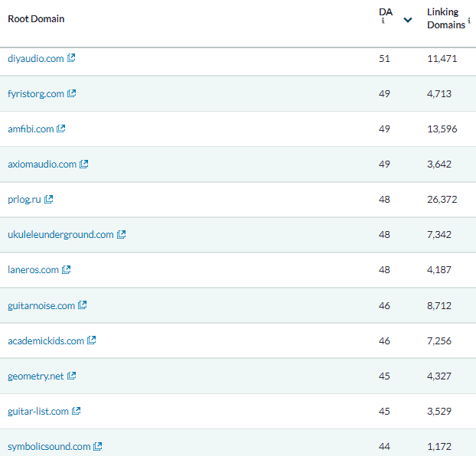Click the fyristorg.com domain link
Viewport: 476px width, 456px height.
[x=36, y=94]
